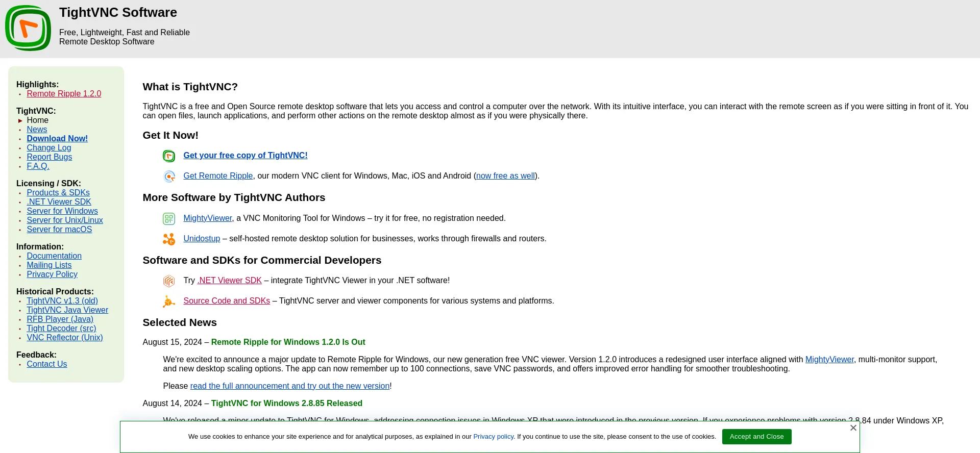
Task: Click Get your free copy of TightVNC!
Action: click(x=246, y=156)
